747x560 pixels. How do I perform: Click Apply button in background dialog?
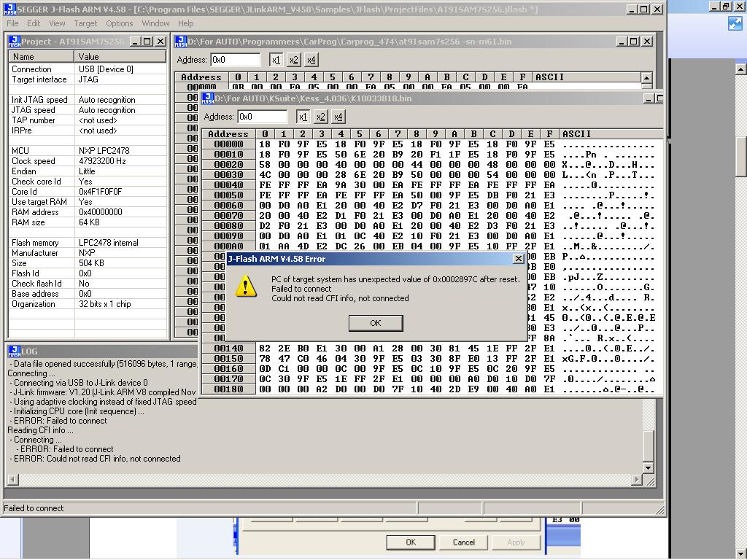click(516, 542)
